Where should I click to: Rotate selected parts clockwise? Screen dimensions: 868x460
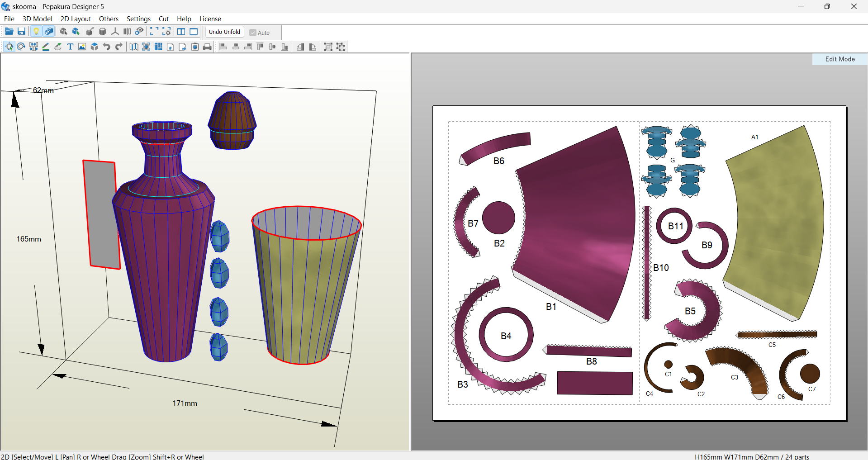[x=313, y=47]
